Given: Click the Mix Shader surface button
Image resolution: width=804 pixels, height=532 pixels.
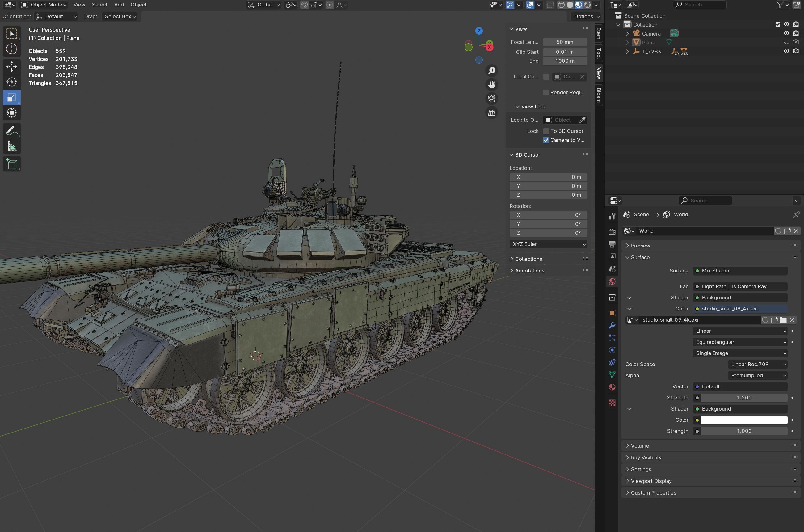Looking at the screenshot, I should 740,271.
